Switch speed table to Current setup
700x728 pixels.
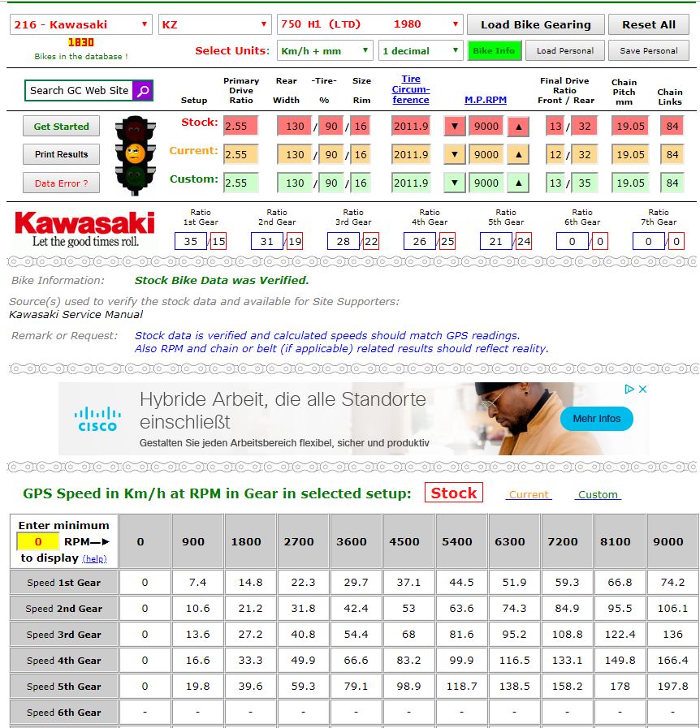pyautogui.click(x=529, y=494)
